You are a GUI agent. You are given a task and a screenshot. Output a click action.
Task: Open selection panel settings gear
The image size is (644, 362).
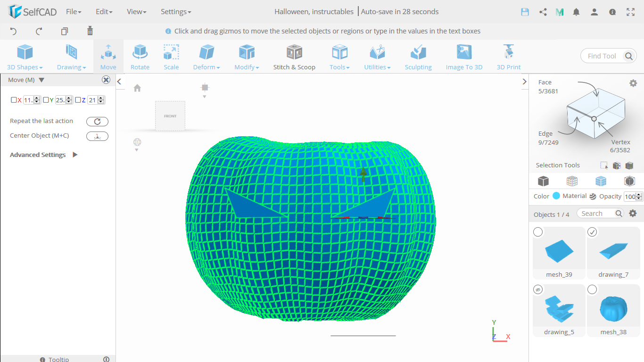pos(633,83)
